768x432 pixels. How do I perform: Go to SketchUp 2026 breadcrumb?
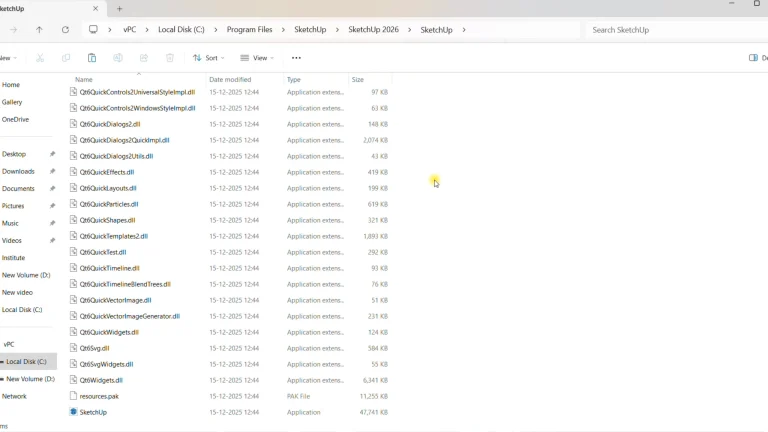(x=373, y=29)
